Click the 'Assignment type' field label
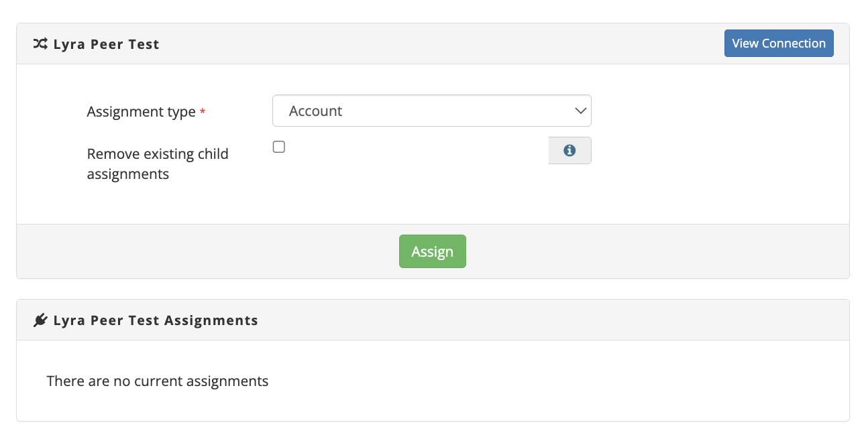 click(x=141, y=112)
